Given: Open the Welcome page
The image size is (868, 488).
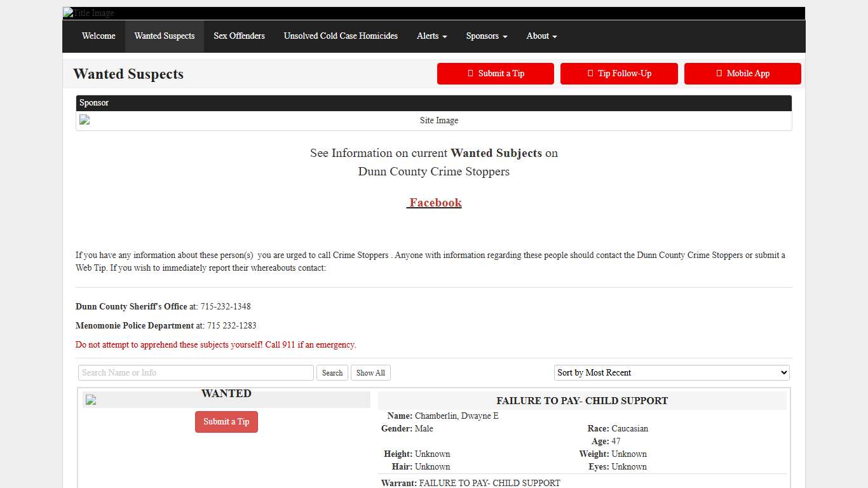Looking at the screenshot, I should tap(98, 36).
